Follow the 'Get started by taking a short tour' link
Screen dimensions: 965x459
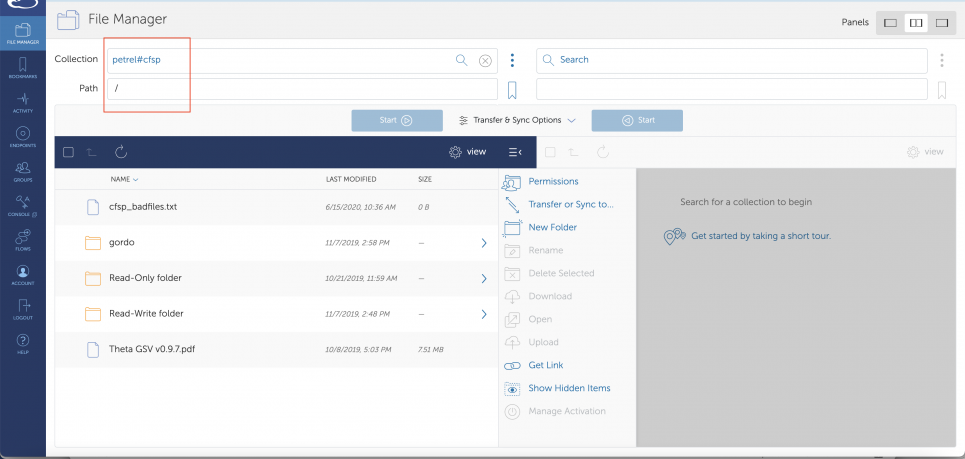point(760,236)
